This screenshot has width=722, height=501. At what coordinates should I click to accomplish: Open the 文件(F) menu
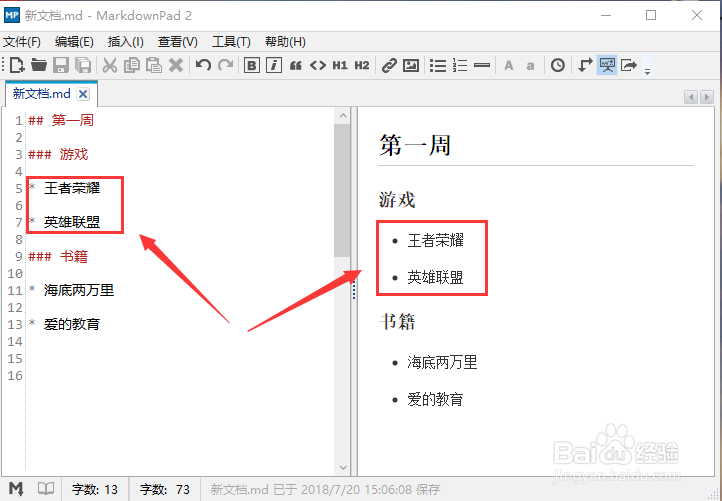tap(22, 42)
